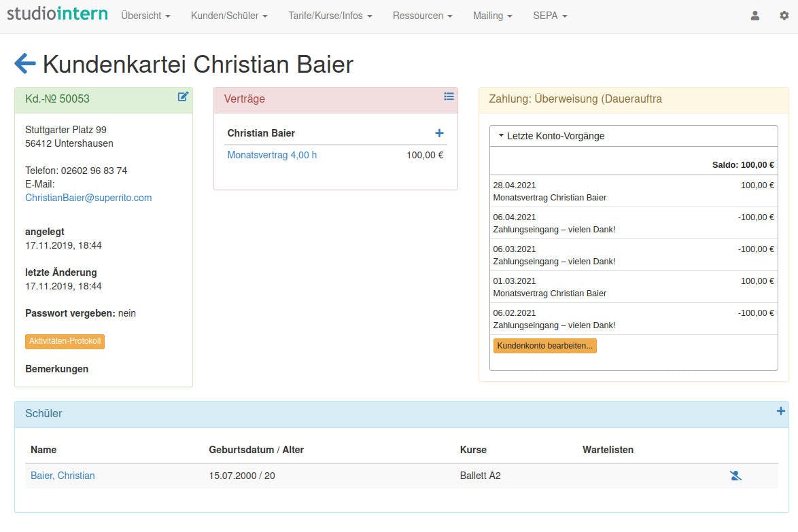The height and width of the screenshot is (532, 798).
Task: Click the Saldo: 100,00 € text
Action: point(743,165)
